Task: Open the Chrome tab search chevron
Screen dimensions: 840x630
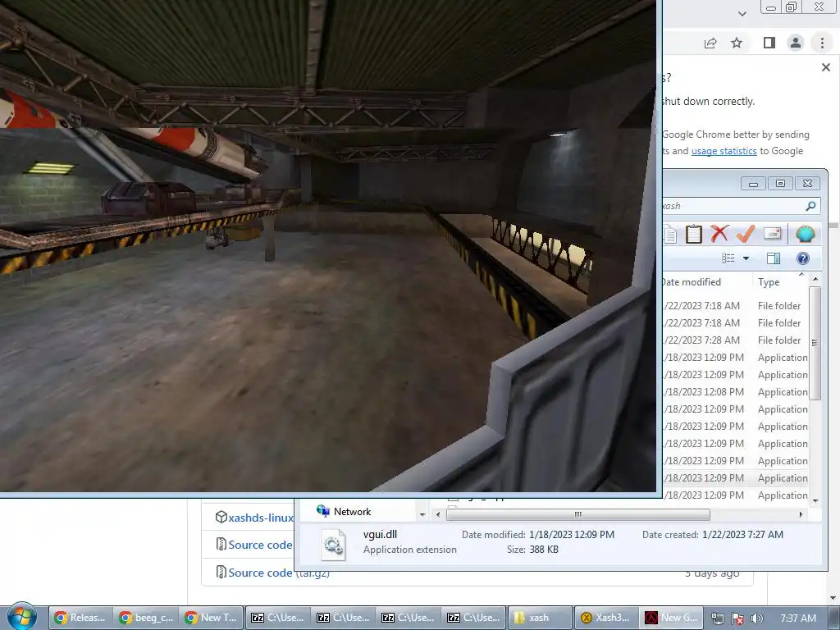Action: coord(742,14)
